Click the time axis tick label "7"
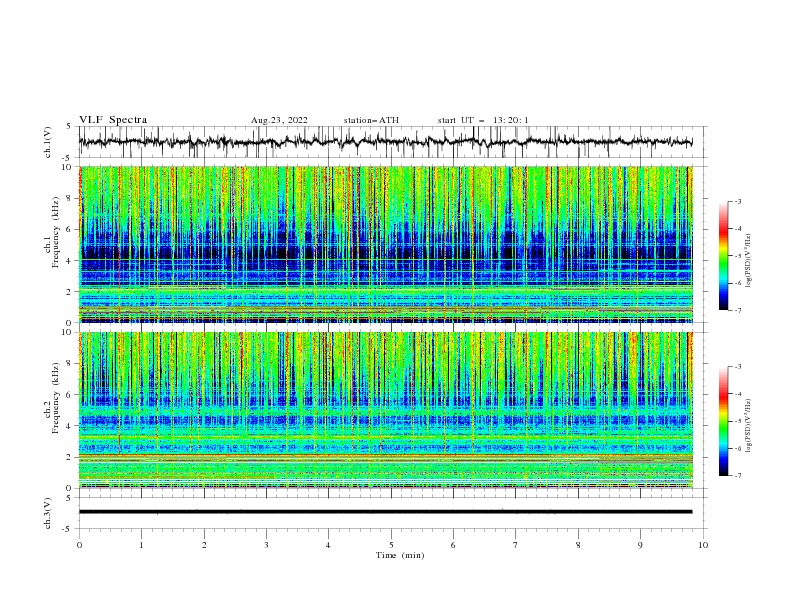Viewport: 792px width, 612px height. 516,545
